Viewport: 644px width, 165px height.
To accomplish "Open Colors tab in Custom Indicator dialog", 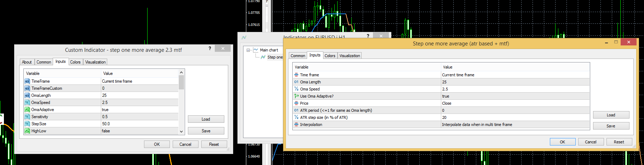I will pos(75,62).
